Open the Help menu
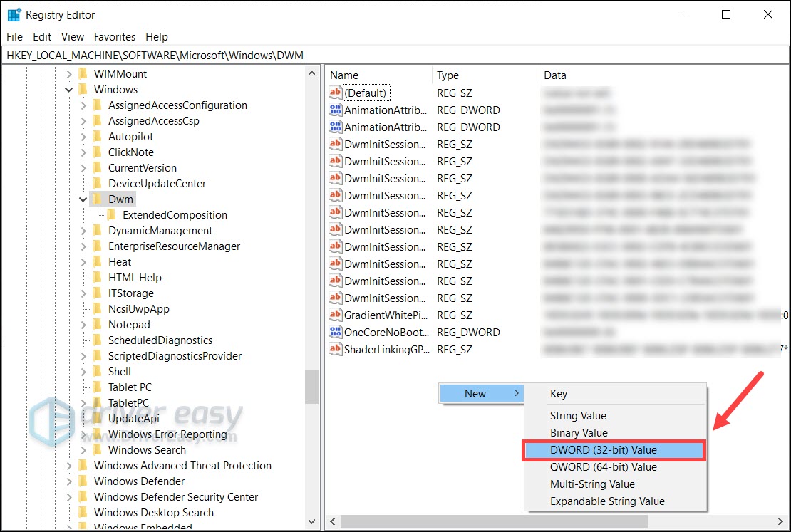Image resolution: width=791 pixels, height=532 pixels. (x=156, y=37)
